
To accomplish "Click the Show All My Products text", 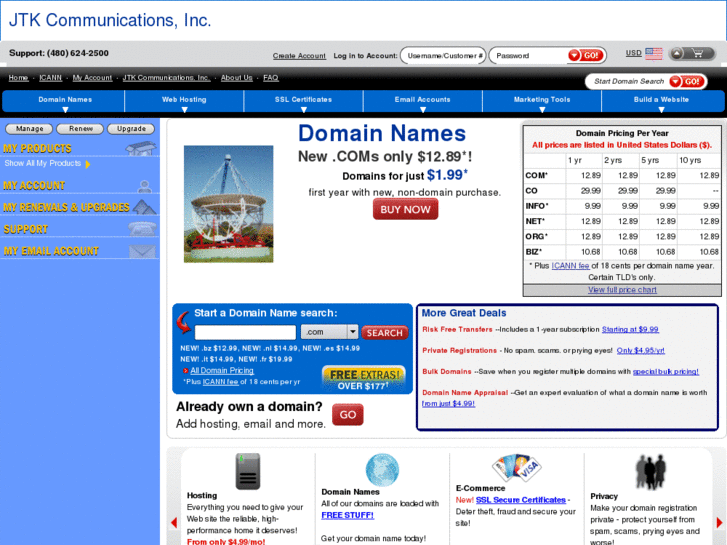I will (43, 163).
